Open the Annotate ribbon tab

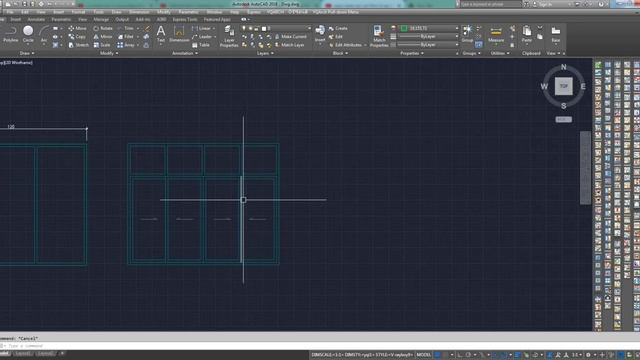pos(36,19)
